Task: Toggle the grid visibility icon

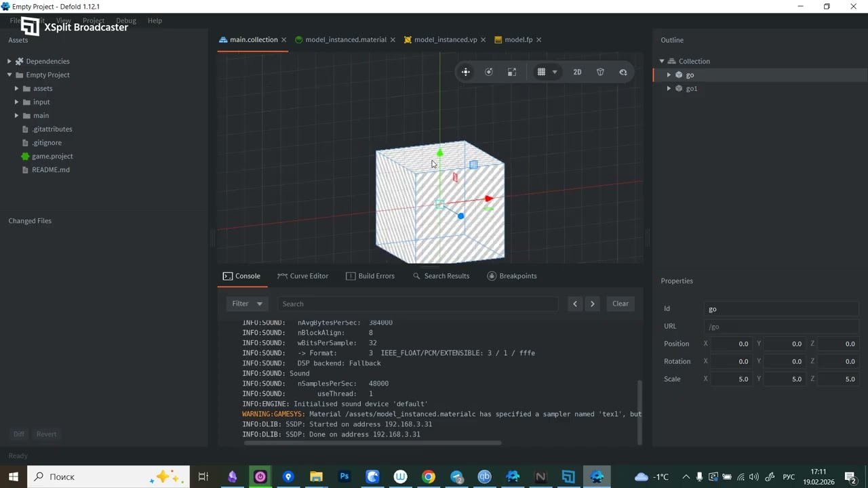Action: click(541, 72)
